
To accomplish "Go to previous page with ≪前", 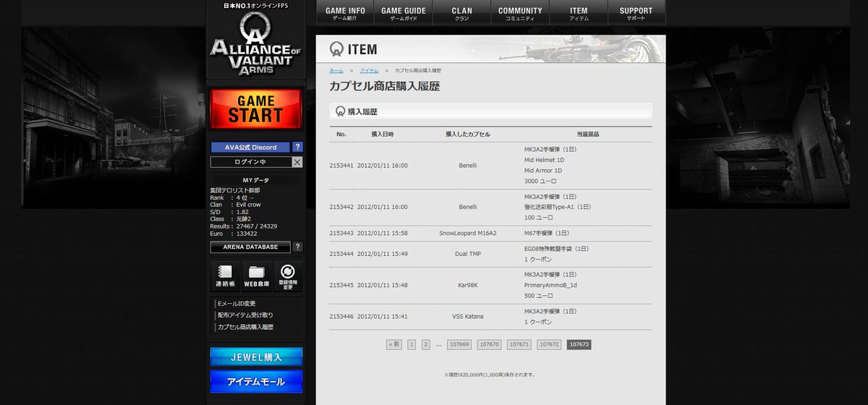I will pos(393,344).
